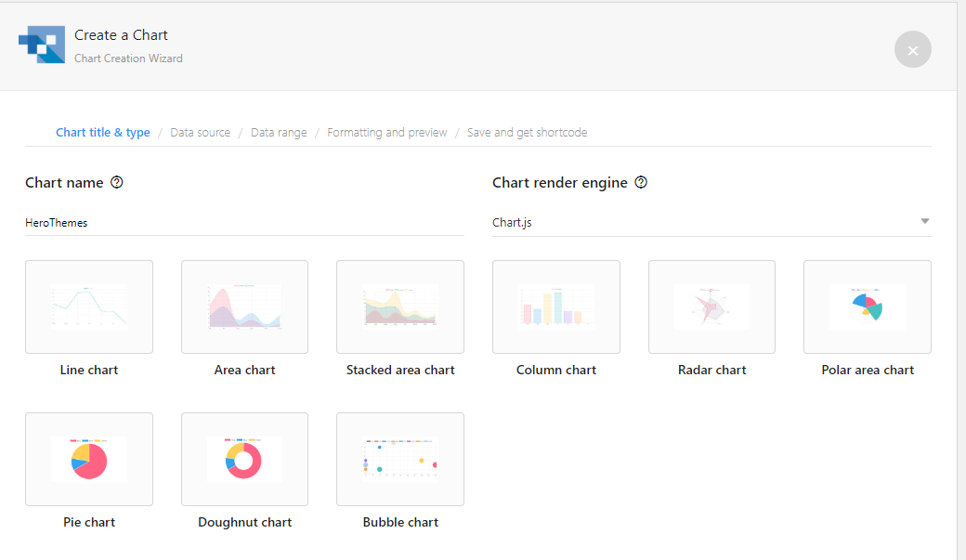The image size is (966, 560).
Task: Pick the Pie chart icon
Action: (x=89, y=459)
